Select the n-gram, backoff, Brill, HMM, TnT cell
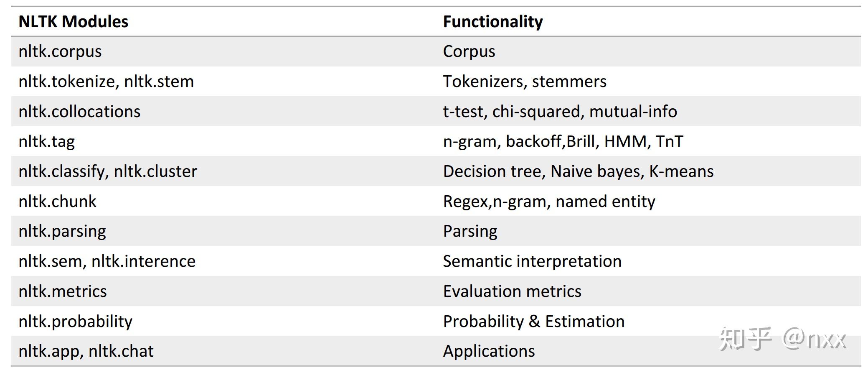868x373 pixels. pos(563,141)
